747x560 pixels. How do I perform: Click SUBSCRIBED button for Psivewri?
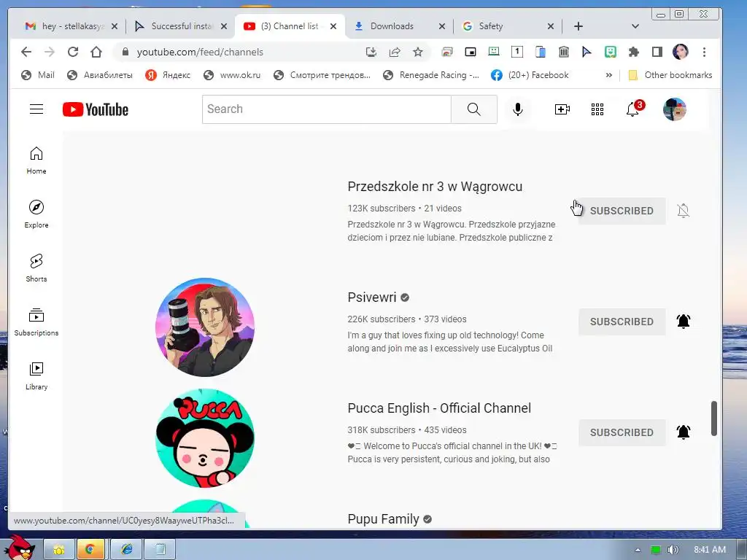click(622, 322)
